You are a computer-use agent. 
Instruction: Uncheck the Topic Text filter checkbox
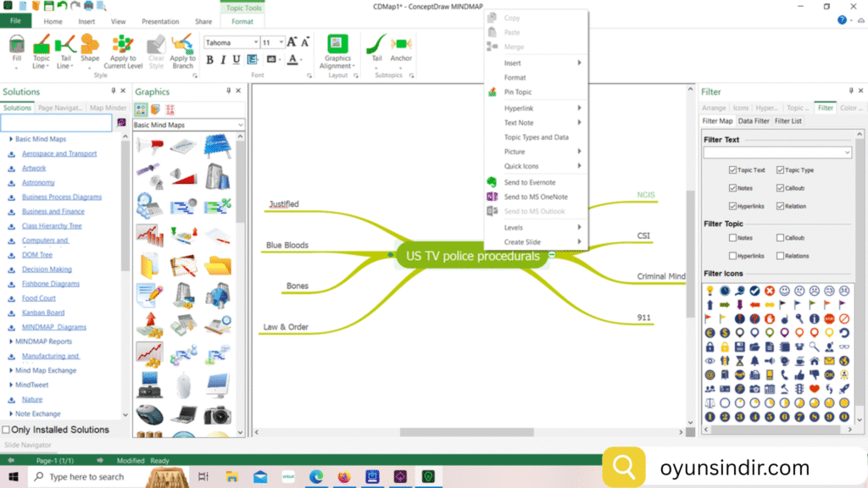(733, 169)
